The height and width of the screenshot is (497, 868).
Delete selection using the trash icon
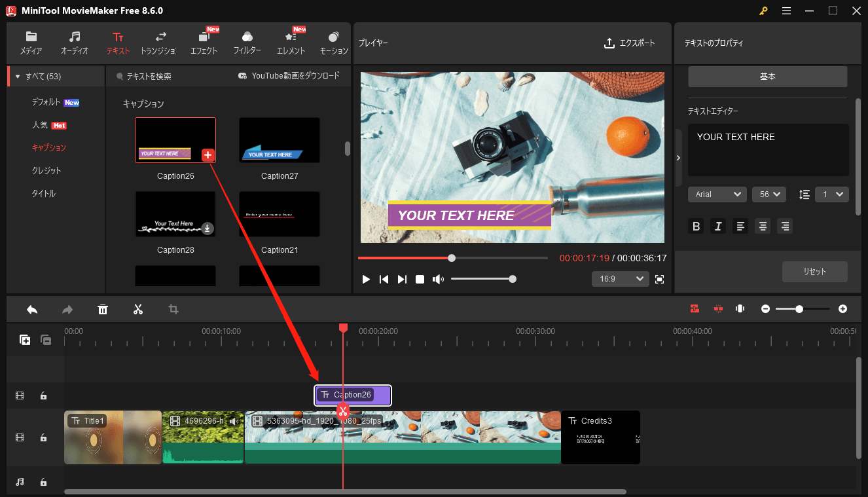pyautogui.click(x=103, y=308)
